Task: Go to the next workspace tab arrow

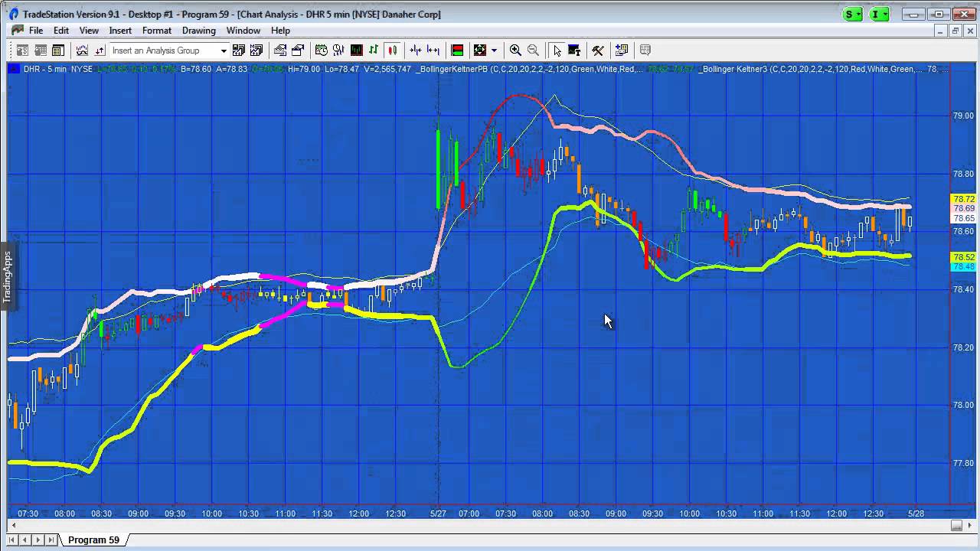Action: [x=38, y=540]
